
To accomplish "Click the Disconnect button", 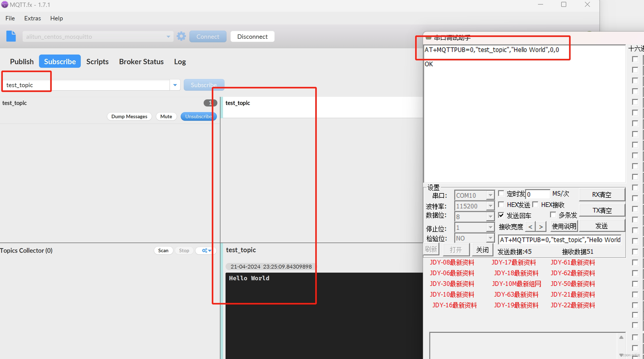I will (x=252, y=37).
